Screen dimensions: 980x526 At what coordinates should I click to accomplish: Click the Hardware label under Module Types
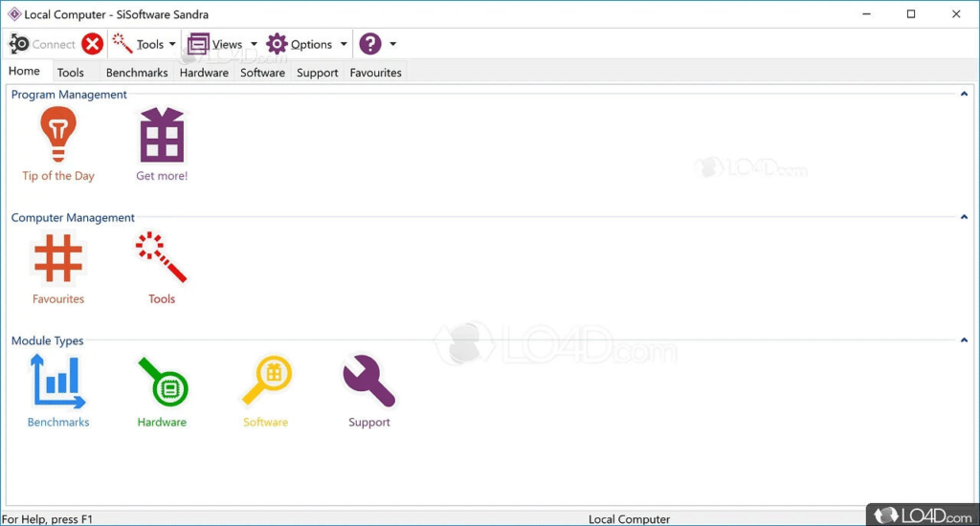tap(162, 422)
